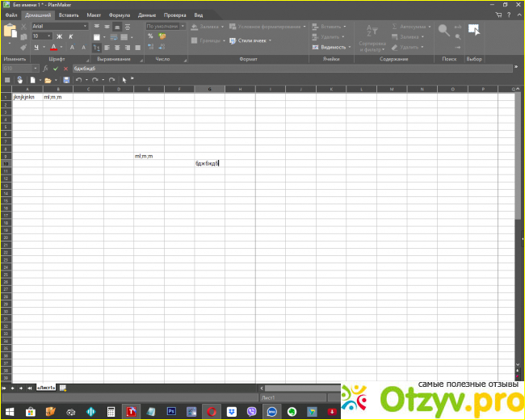Viewport: 525px width, 420px height.
Task: Toggle italic formatting (К)
Action: tap(70, 36)
